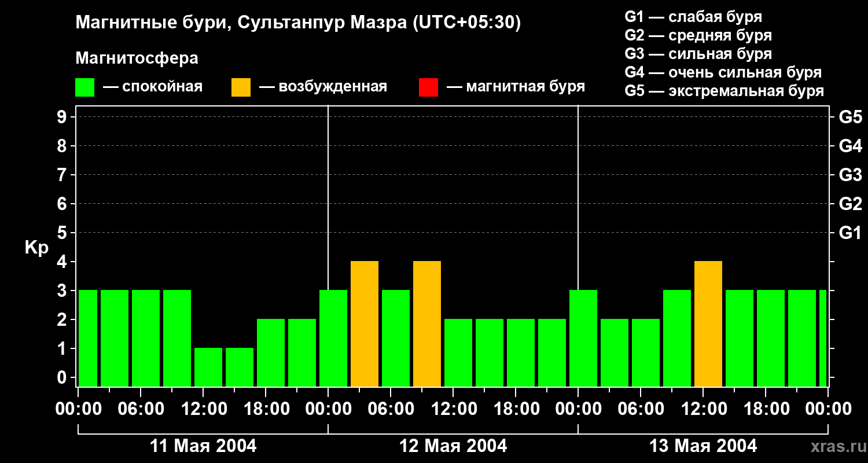Screen dimensions: 868x463
Task: Click the '— возбужденная' legend label
Action: point(323,87)
